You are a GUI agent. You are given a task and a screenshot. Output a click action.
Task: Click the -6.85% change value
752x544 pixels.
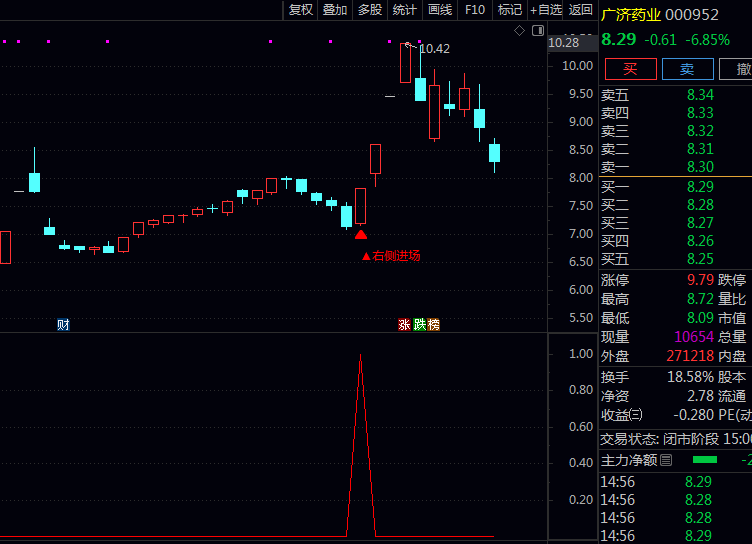pyautogui.click(x=707, y=40)
